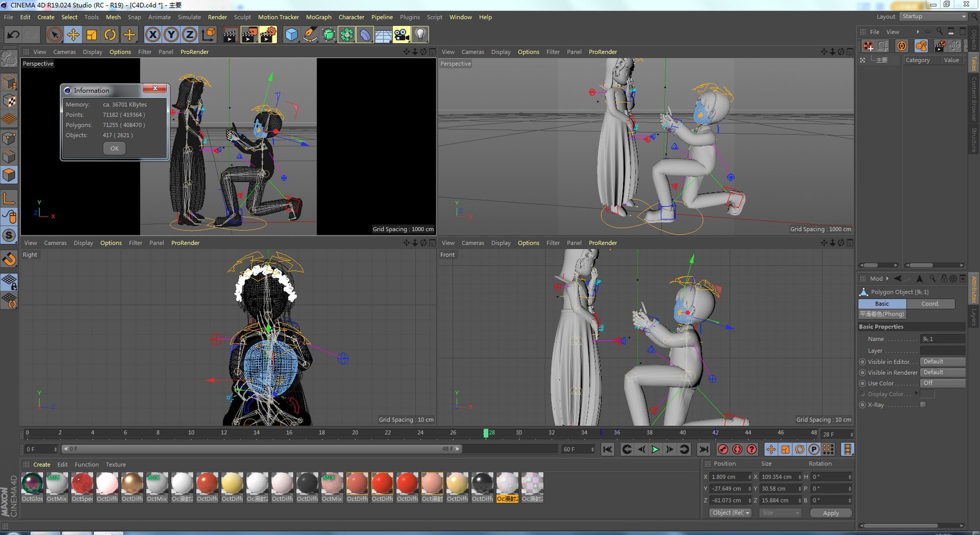Image resolution: width=980 pixels, height=535 pixels.
Task: Click Render to Picture Viewer icon
Action: (x=249, y=35)
